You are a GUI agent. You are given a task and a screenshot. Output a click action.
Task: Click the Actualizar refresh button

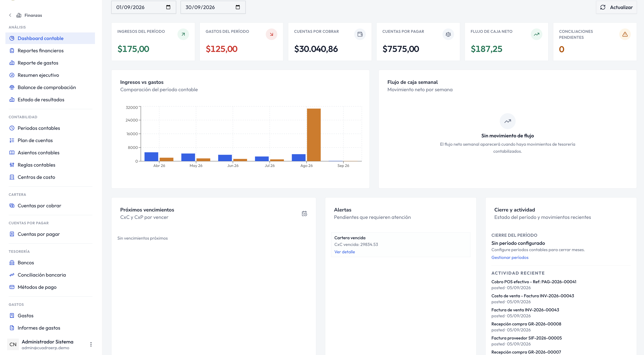coord(616,7)
